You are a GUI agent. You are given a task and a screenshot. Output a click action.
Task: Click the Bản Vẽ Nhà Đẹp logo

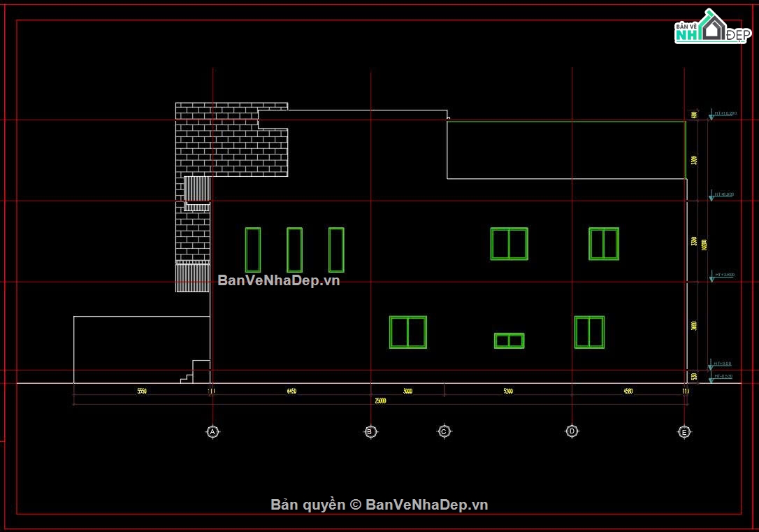pyautogui.click(x=713, y=27)
